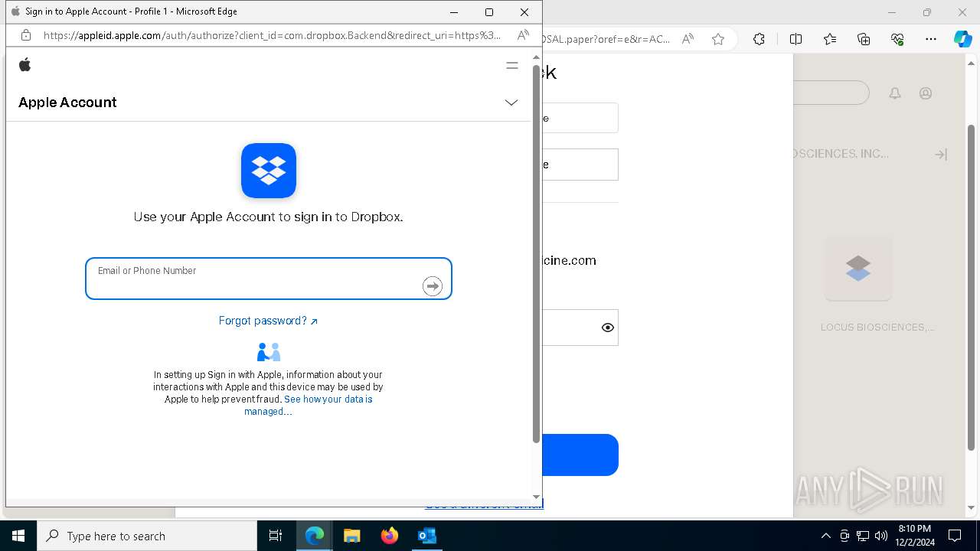Open Microsoft Edge from taskbar
Image resolution: width=980 pixels, height=551 pixels.
(x=315, y=536)
